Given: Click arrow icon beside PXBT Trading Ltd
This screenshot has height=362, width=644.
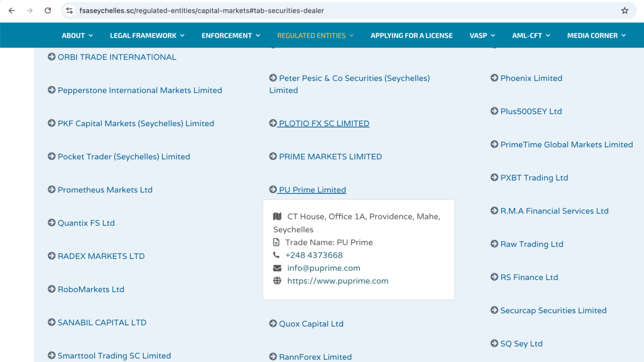Looking at the screenshot, I should 494,178.
